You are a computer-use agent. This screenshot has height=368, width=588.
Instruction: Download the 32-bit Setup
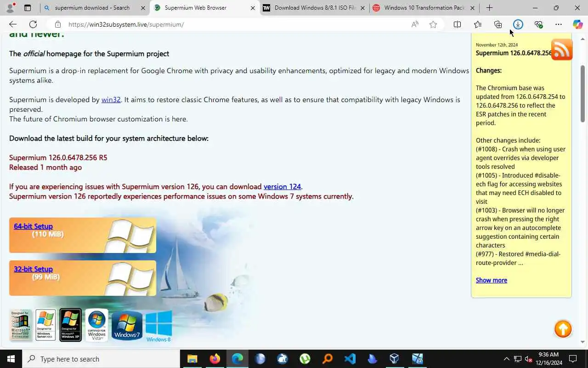33,269
